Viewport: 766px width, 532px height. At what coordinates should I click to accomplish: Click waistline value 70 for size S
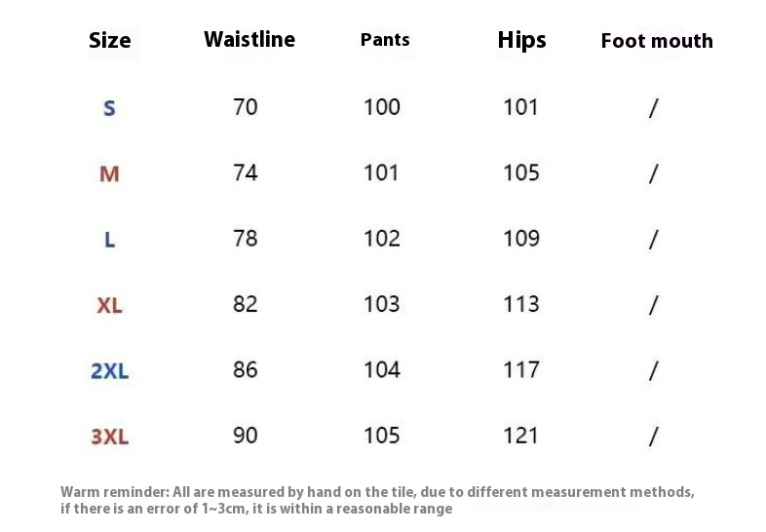click(x=246, y=106)
